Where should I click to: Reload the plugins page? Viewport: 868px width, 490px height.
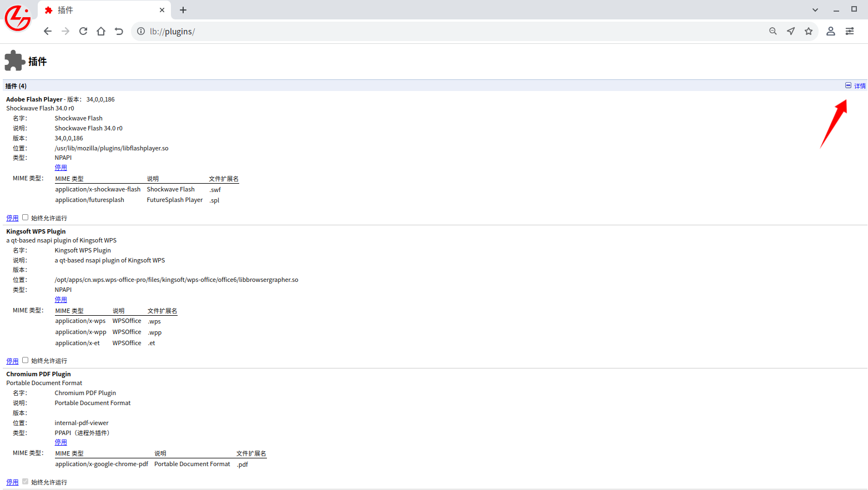(83, 31)
